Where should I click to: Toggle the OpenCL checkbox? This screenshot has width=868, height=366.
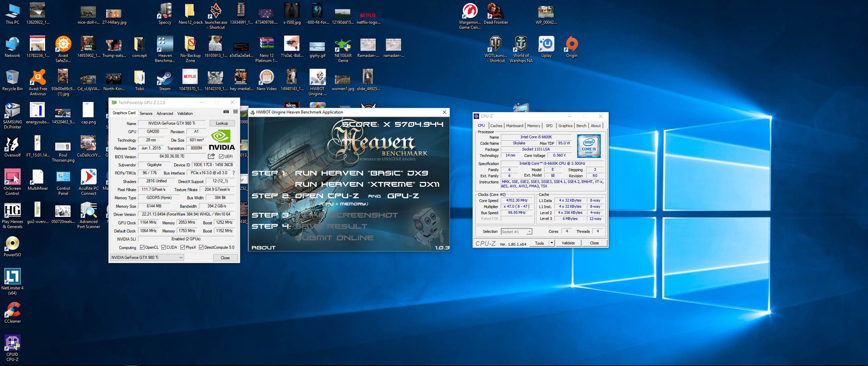click(x=142, y=247)
